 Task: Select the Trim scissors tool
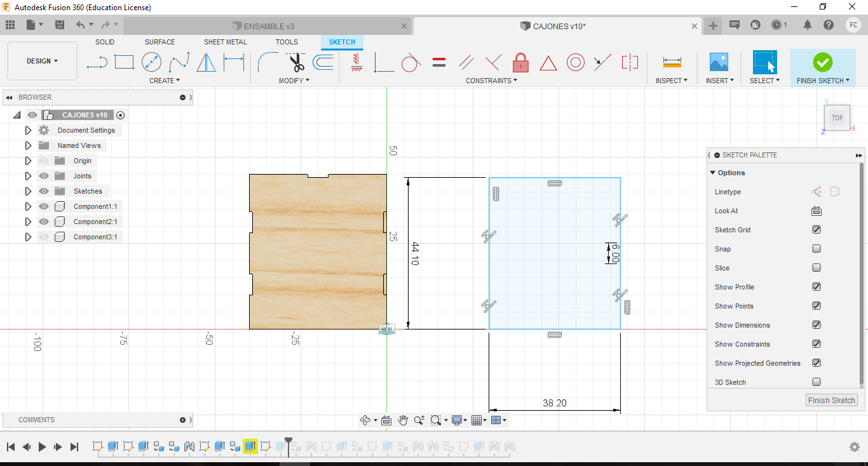296,62
